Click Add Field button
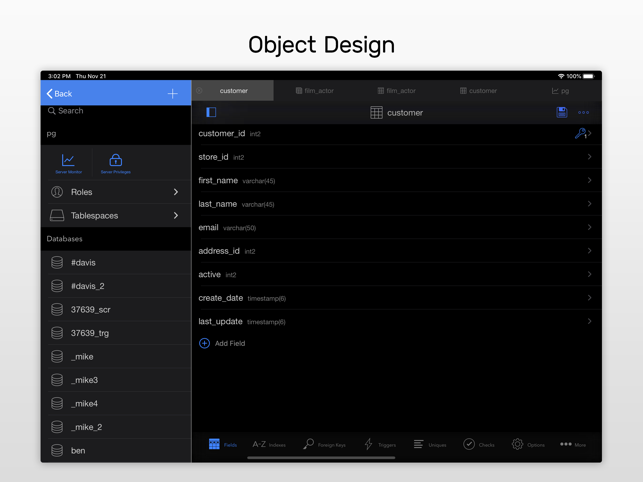This screenshot has width=643, height=482. 222,344
